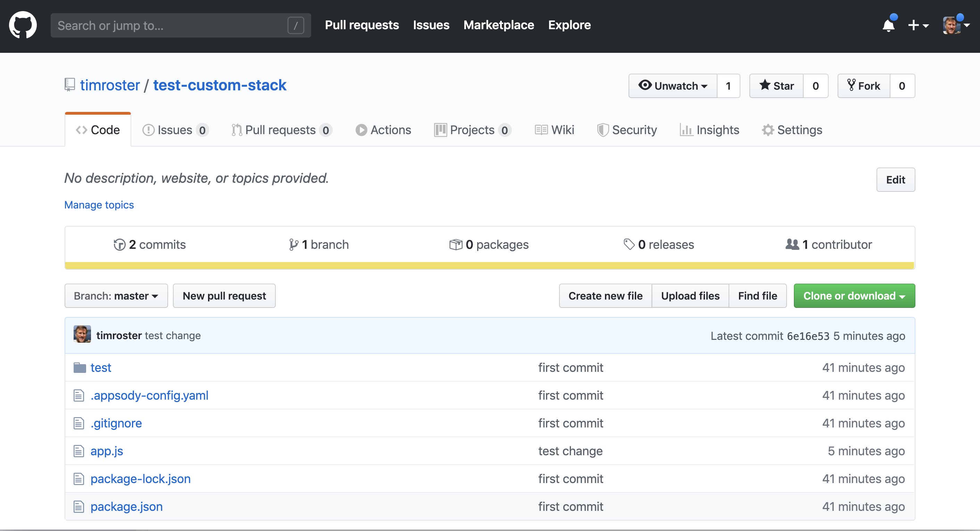Click file icon beside package.json
This screenshot has height=531, width=980.
79,507
